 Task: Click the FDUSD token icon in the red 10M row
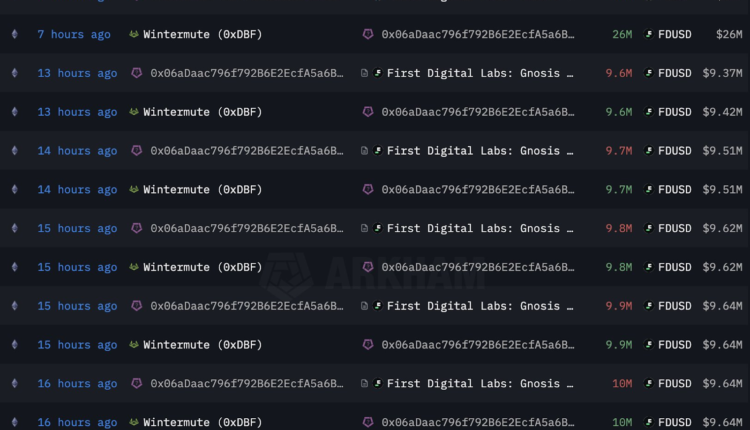point(649,383)
